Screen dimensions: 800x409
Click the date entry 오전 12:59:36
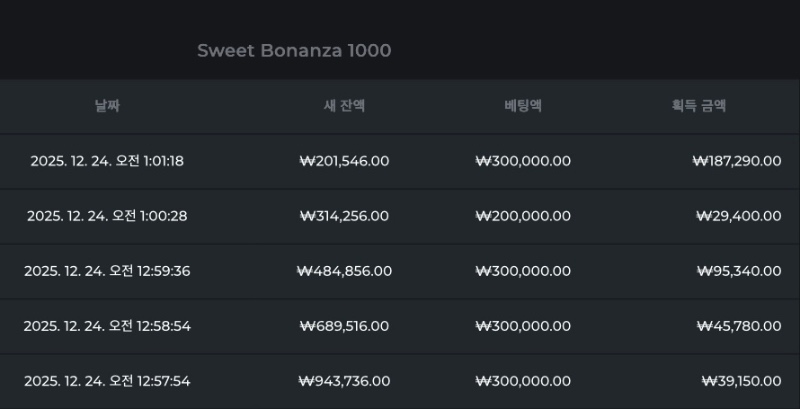pos(107,271)
